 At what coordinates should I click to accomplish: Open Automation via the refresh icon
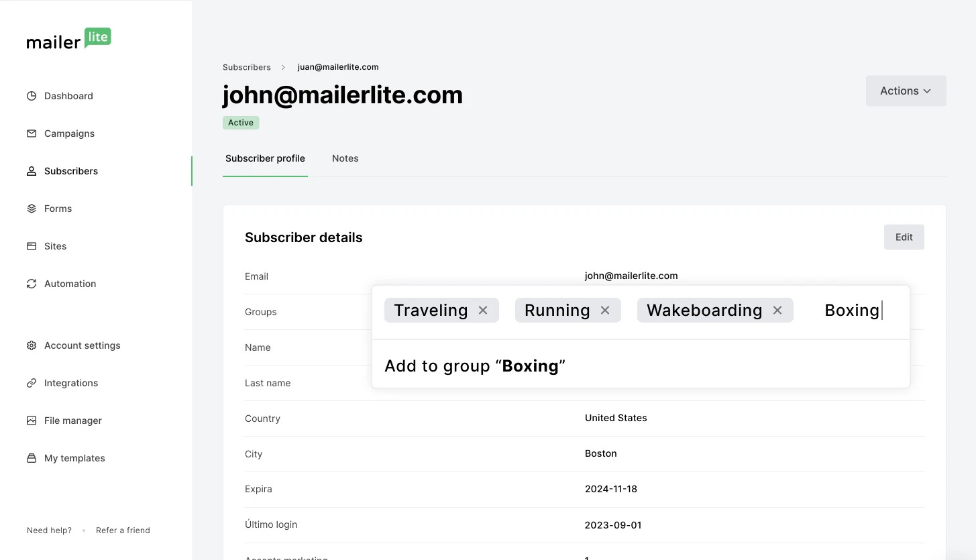tap(32, 284)
